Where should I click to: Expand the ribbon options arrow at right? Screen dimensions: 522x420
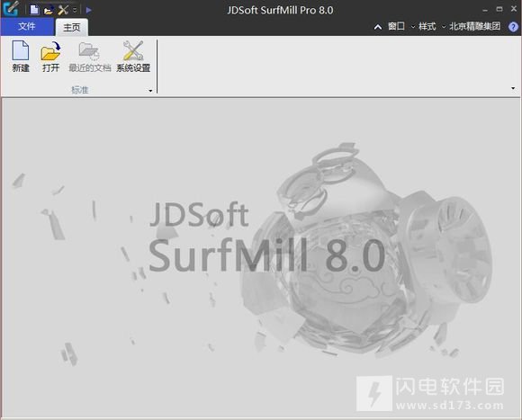click(513, 88)
